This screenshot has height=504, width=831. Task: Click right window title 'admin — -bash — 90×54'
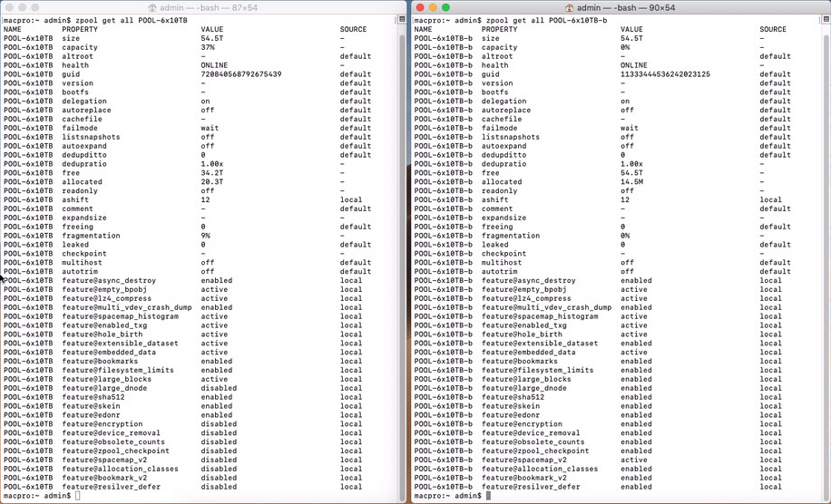coord(626,8)
